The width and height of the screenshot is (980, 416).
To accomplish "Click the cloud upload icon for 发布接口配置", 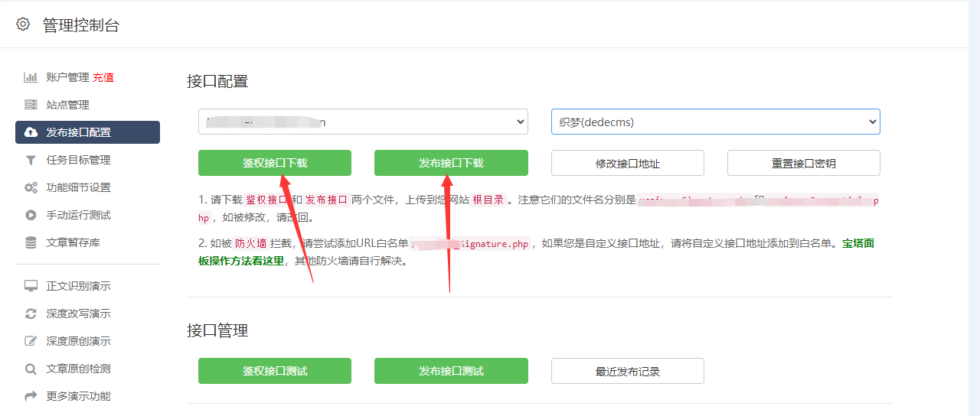I will point(31,132).
